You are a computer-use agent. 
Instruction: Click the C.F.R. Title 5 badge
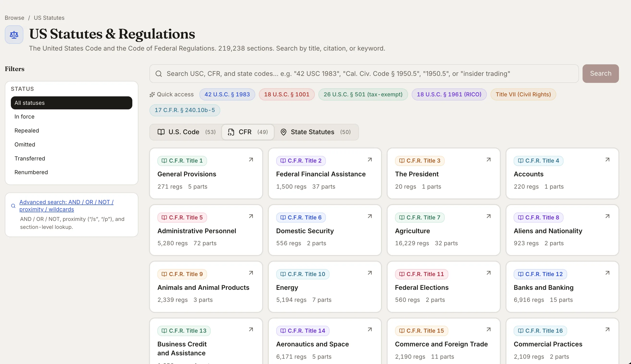[182, 218]
